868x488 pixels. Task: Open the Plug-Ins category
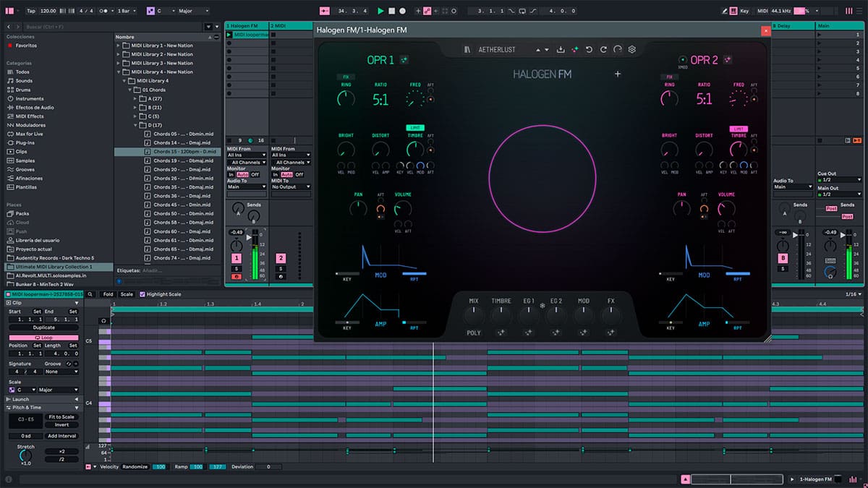(x=25, y=142)
